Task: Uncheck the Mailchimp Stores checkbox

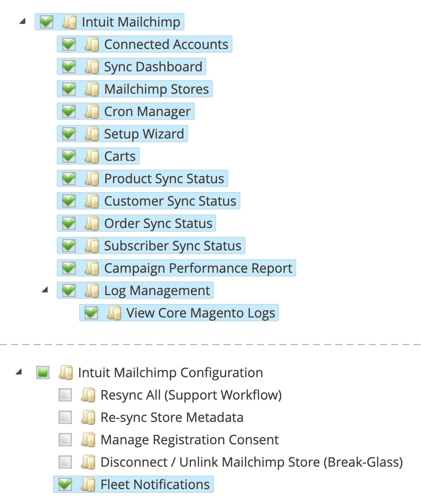Action: 69,89
